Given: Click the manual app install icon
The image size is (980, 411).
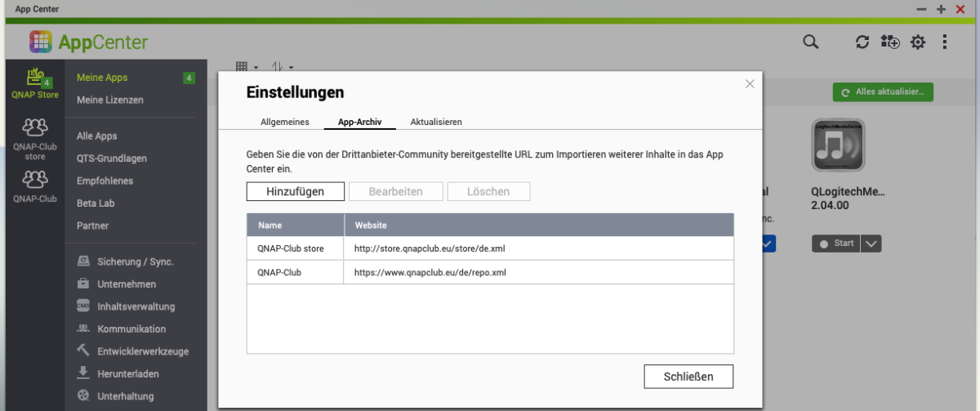Looking at the screenshot, I should (x=890, y=42).
